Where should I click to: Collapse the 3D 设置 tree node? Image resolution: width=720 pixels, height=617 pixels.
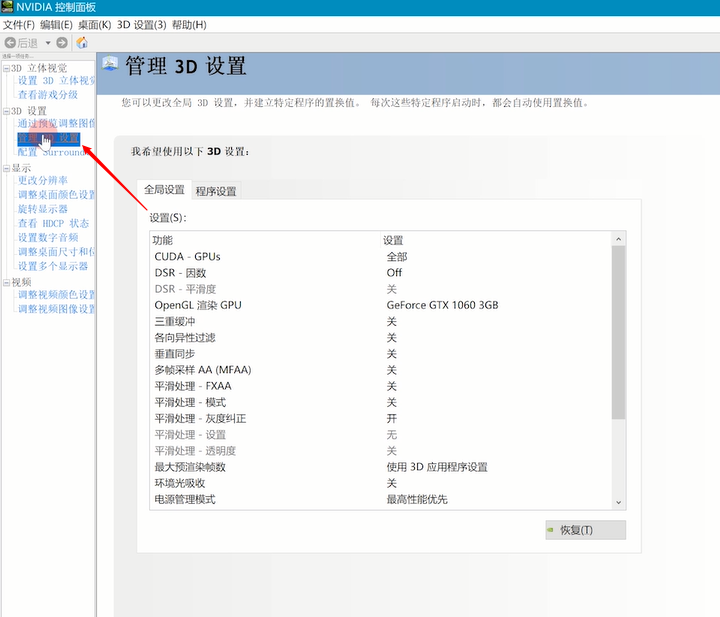click(6, 111)
